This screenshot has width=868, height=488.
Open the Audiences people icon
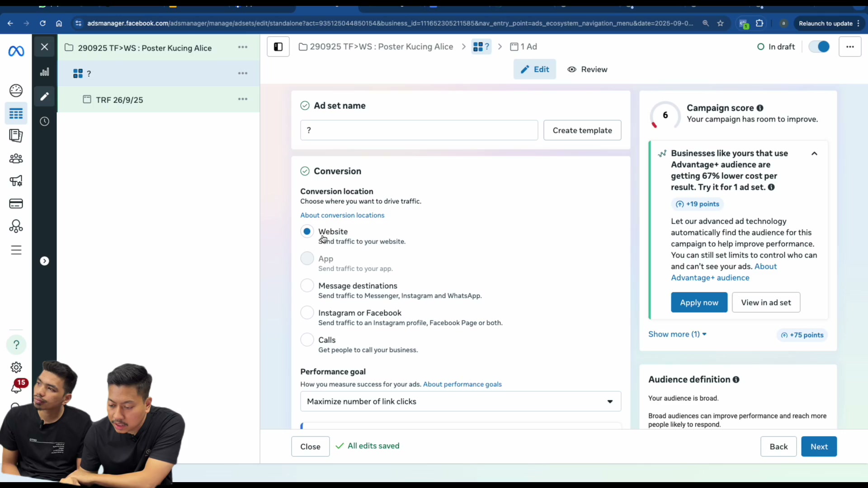(x=16, y=159)
